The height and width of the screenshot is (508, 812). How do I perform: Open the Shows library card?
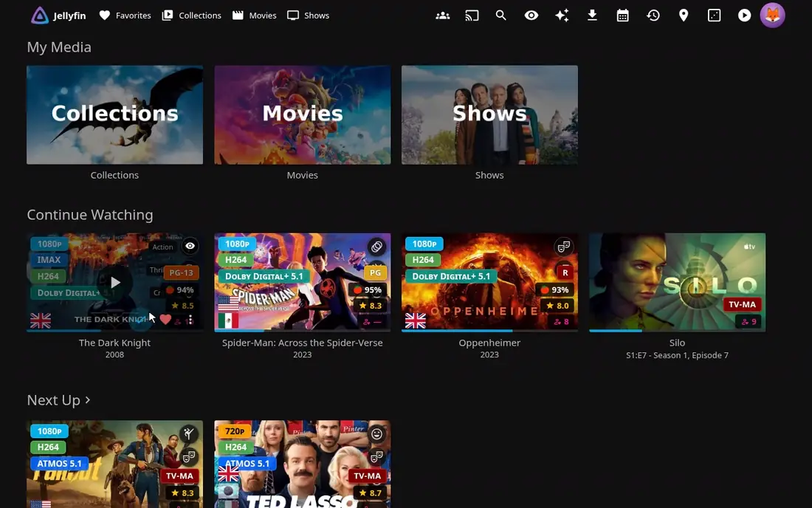(x=489, y=114)
